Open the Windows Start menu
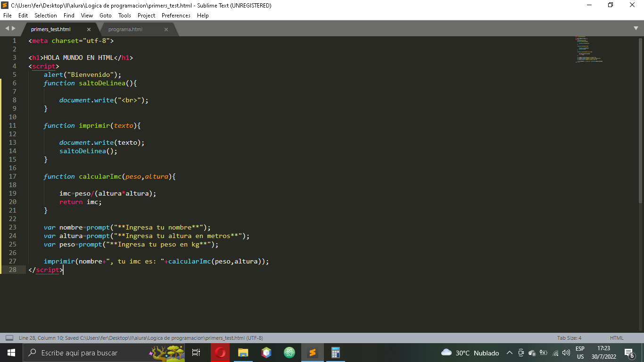This screenshot has width=644, height=362. [11, 353]
